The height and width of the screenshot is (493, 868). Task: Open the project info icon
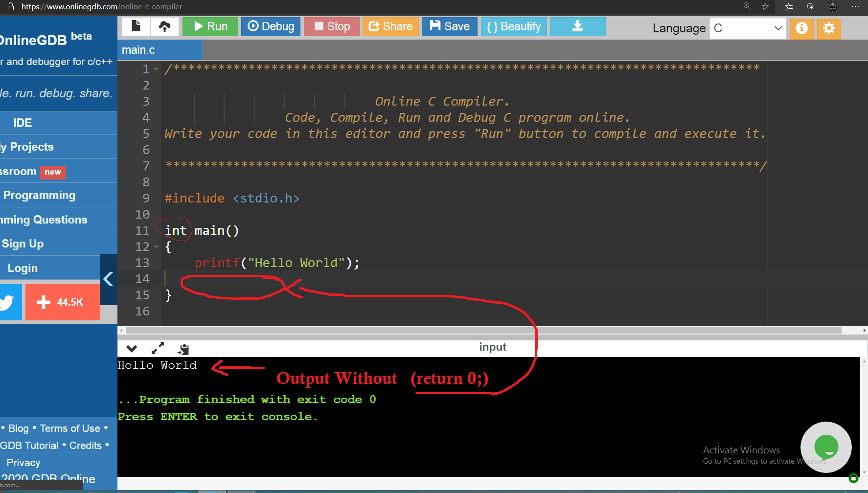[x=801, y=28]
